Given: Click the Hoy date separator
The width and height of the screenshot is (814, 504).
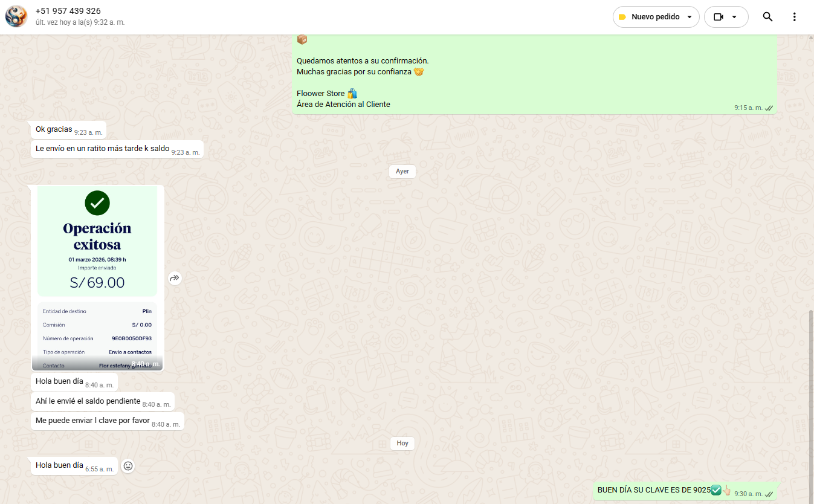Looking at the screenshot, I should click(402, 443).
